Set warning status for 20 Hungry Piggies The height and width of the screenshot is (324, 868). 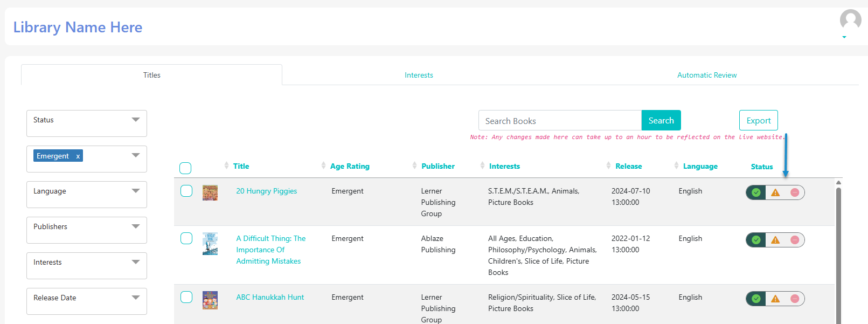pyautogui.click(x=775, y=192)
